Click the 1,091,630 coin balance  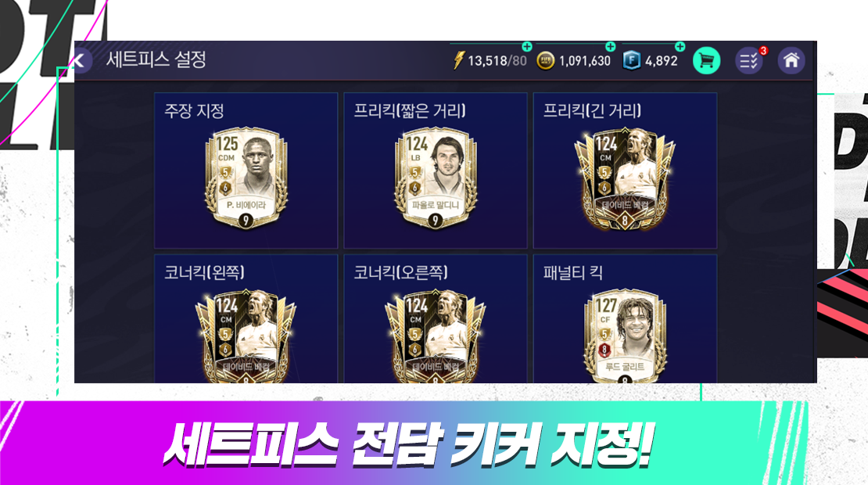click(585, 61)
